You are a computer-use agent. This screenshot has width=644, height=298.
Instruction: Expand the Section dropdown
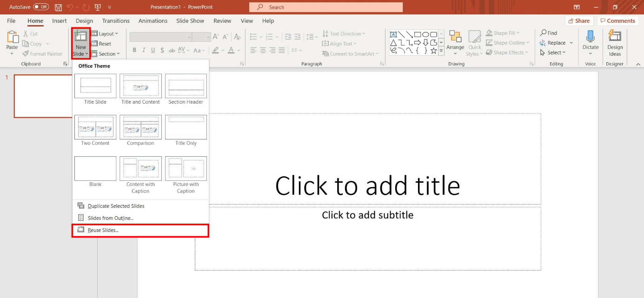coord(107,53)
